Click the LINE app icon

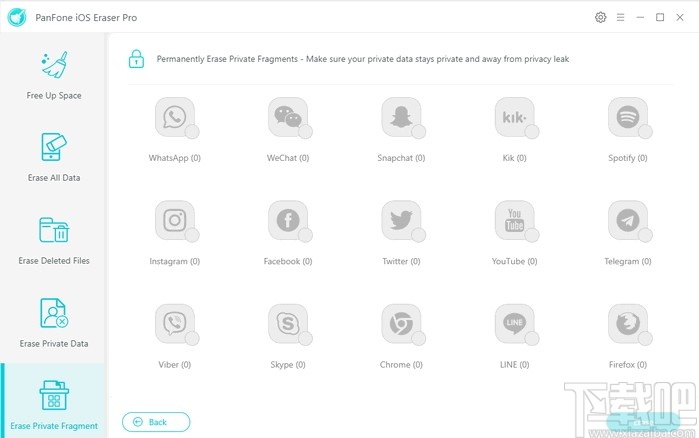[x=514, y=323]
